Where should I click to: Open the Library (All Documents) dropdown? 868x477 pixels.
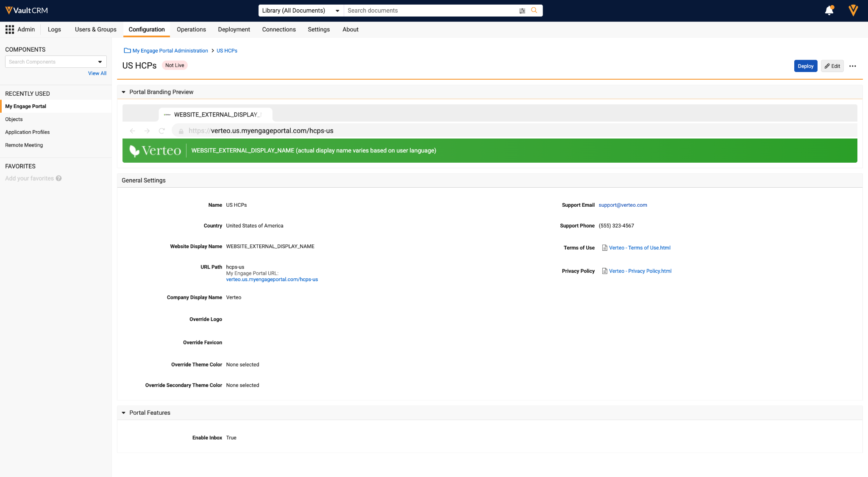301,11
